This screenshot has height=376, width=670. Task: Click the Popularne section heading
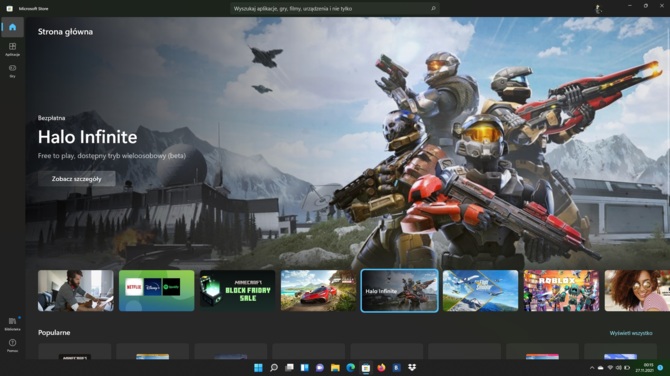coord(54,332)
